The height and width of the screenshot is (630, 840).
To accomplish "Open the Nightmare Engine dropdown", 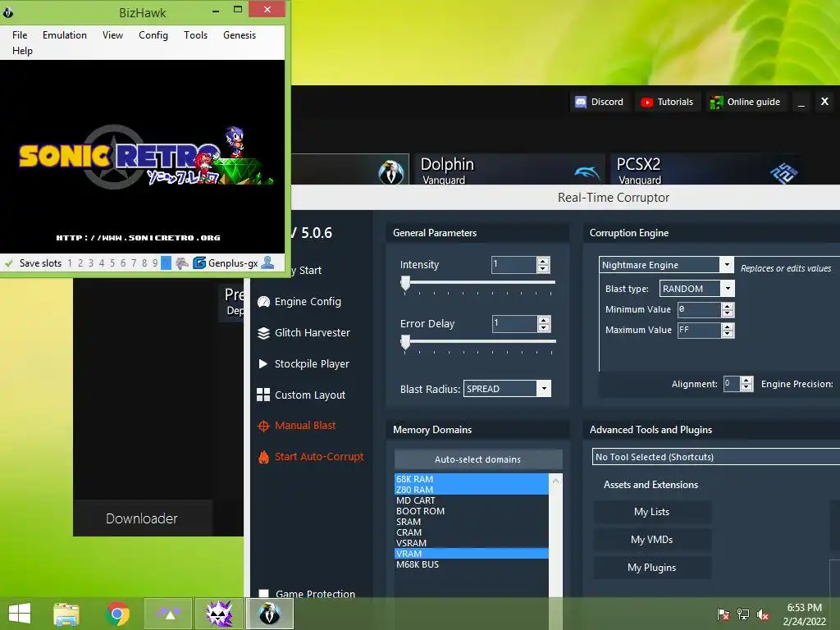I will coord(727,265).
